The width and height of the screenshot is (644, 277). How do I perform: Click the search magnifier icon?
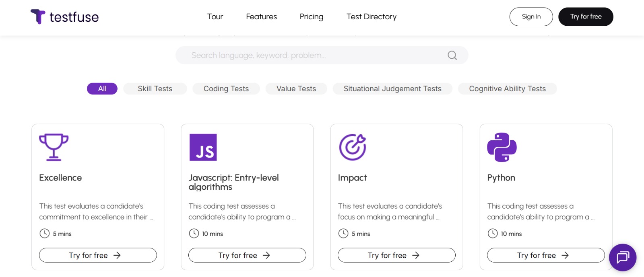(452, 55)
